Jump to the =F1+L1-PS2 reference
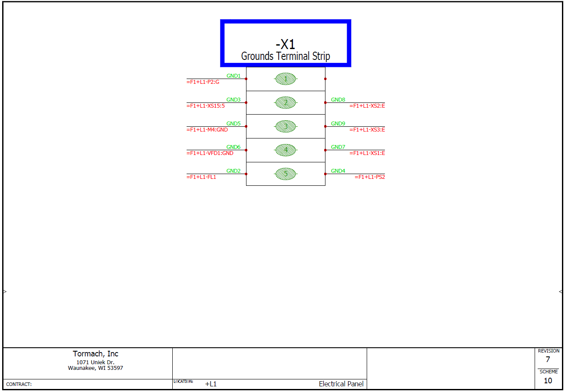Viewport: 565px width, 392px height. 370,177
